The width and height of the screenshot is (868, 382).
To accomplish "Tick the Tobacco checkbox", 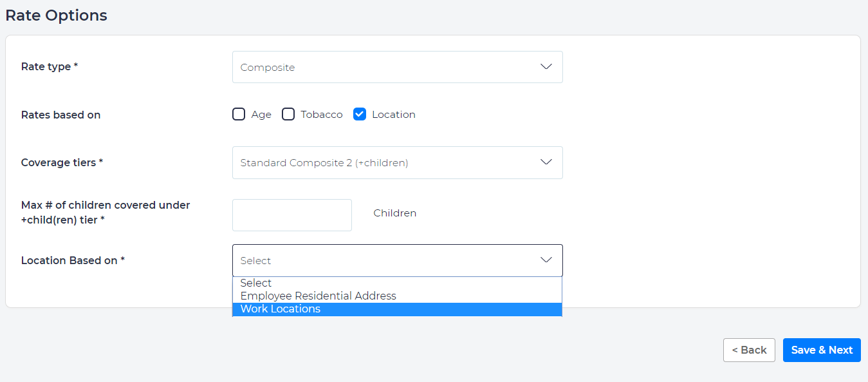I will click(288, 115).
